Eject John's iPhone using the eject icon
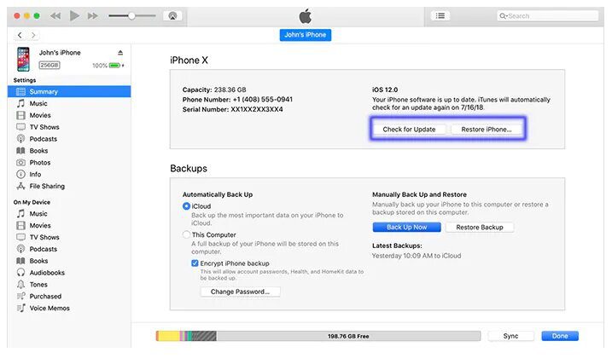The image size is (612, 364). (x=120, y=53)
